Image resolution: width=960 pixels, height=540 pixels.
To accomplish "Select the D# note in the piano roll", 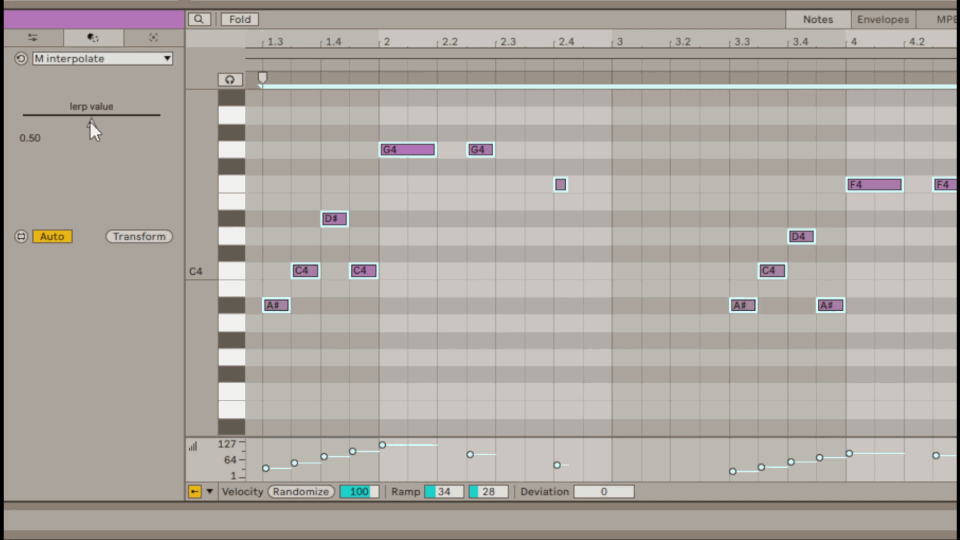I will pos(334,219).
